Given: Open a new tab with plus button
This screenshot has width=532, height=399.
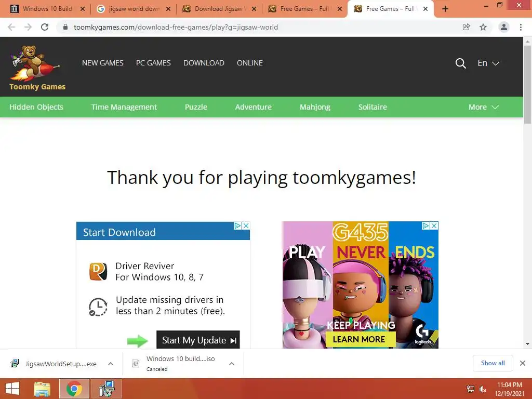Looking at the screenshot, I should (x=445, y=9).
